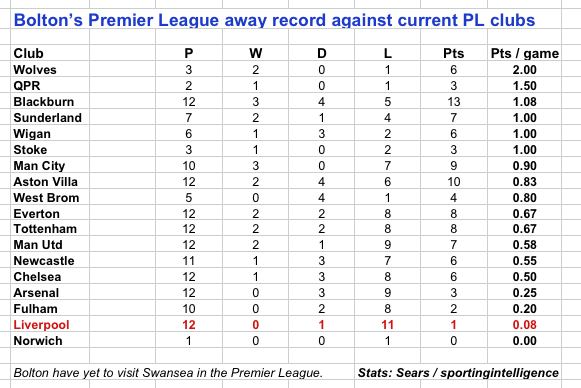This screenshot has width=581, height=388.
Task: Select Sunderland's played value 7
Action: tap(189, 117)
